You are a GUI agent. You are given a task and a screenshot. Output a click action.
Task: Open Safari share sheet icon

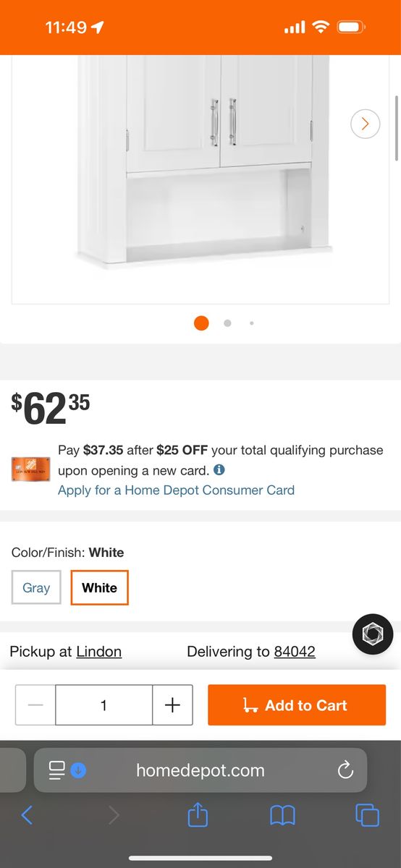click(x=198, y=815)
